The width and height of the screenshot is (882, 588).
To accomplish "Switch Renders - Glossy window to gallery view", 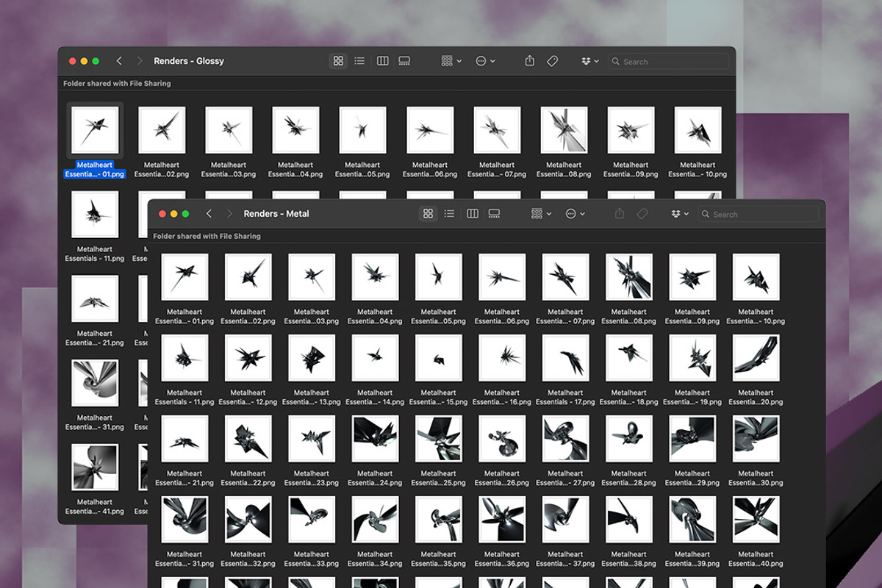I will (404, 61).
